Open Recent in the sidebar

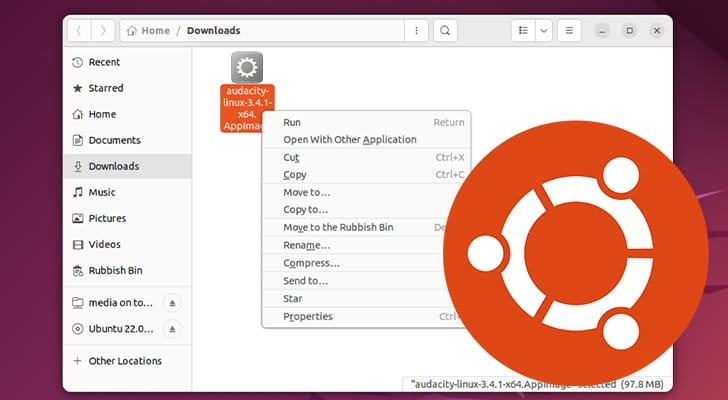point(127,62)
